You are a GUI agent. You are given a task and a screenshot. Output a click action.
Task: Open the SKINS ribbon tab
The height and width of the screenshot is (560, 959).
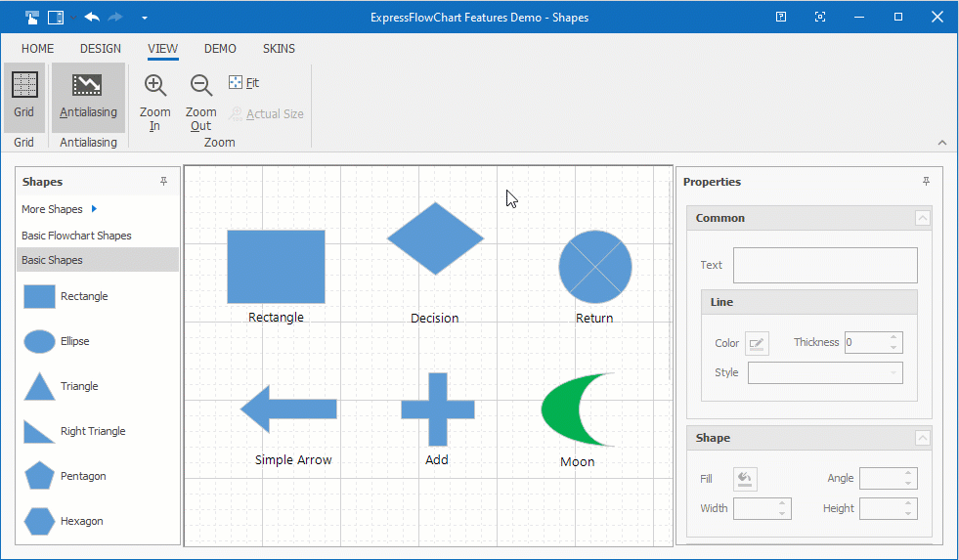point(279,49)
